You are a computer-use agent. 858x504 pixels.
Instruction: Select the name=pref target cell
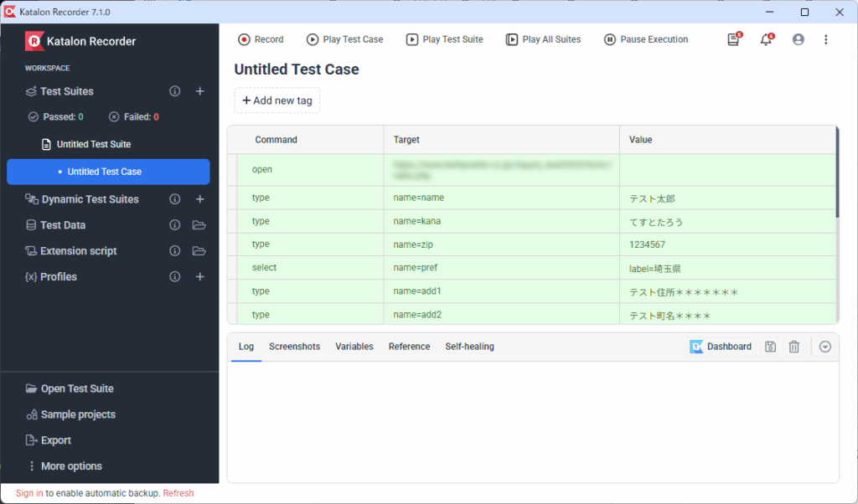pos(502,268)
